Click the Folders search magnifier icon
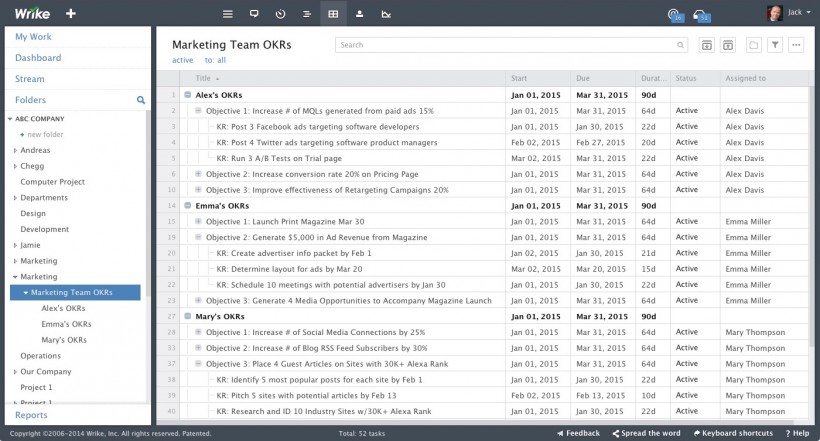Image resolution: width=820 pixels, height=441 pixels. (x=141, y=100)
